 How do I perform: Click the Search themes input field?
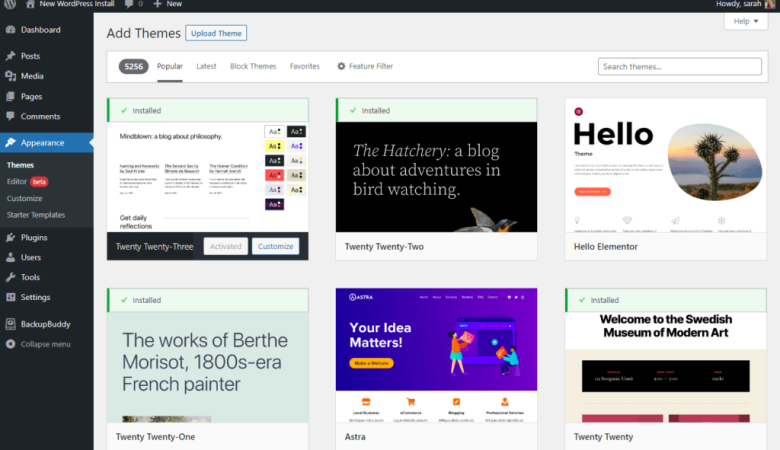coord(680,67)
